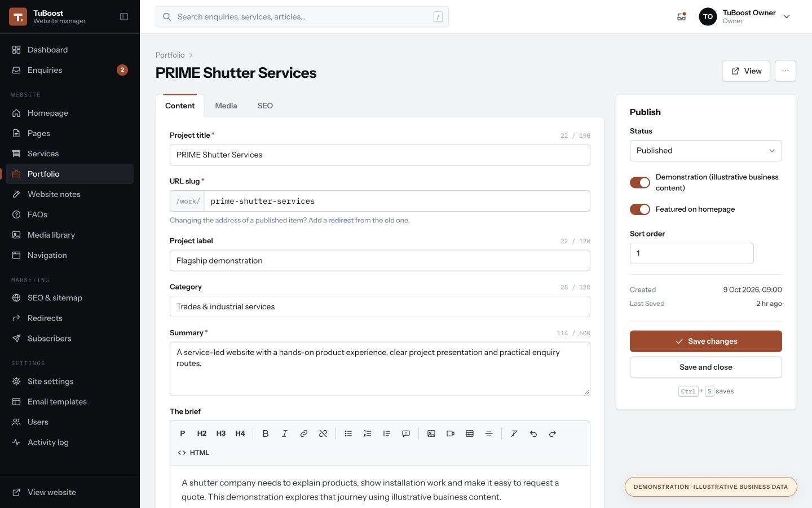
Task: Insert an image into the brief
Action: (x=431, y=433)
